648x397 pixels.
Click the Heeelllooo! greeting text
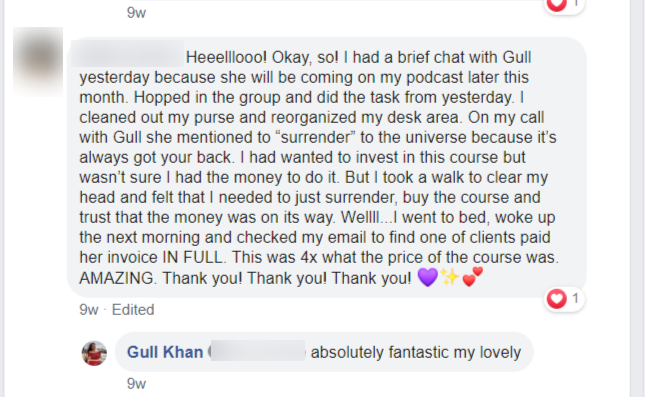[x=226, y=57]
